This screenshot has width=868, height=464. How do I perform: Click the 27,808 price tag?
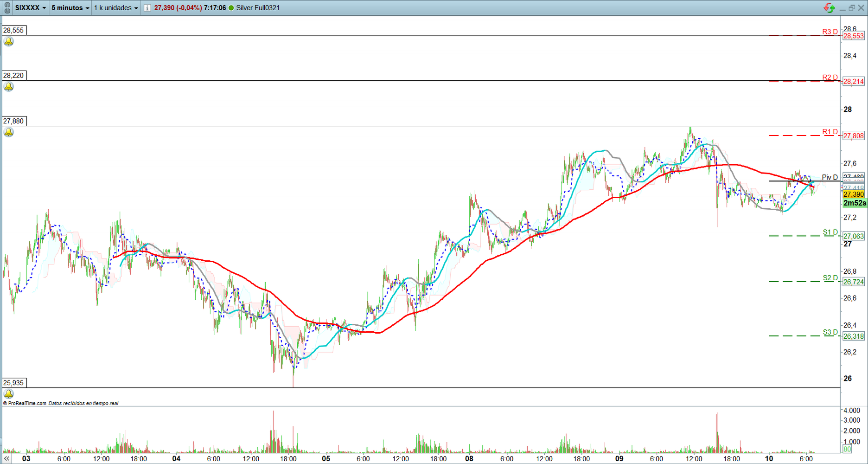click(x=854, y=136)
